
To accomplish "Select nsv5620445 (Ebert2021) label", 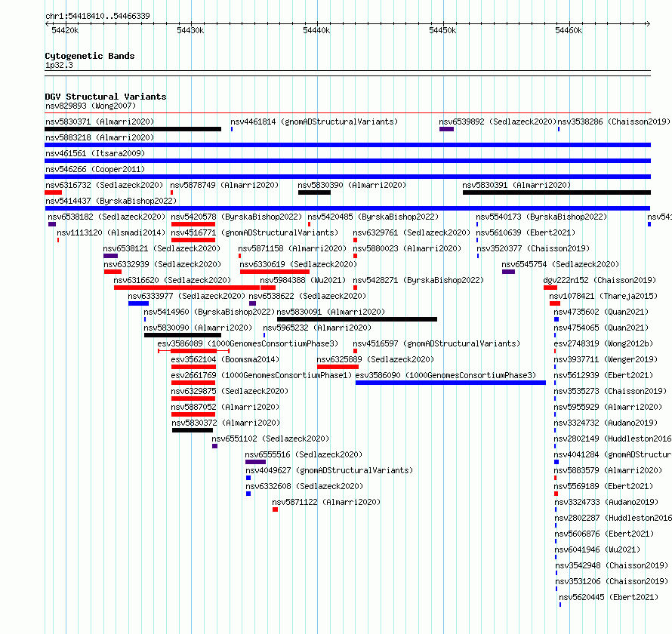I will pos(609,597).
